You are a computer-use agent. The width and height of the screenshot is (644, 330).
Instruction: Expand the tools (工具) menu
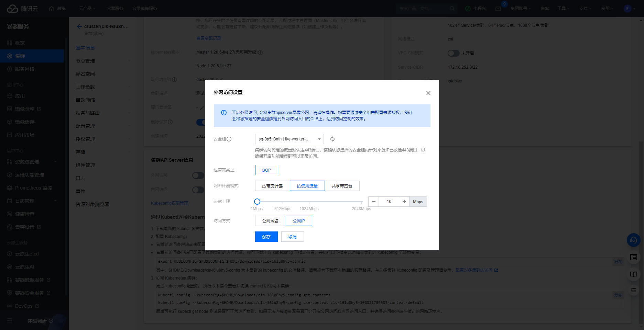tap(563, 9)
